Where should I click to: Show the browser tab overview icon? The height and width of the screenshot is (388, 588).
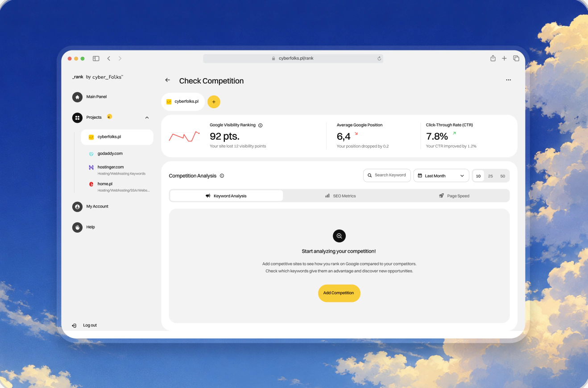(516, 58)
